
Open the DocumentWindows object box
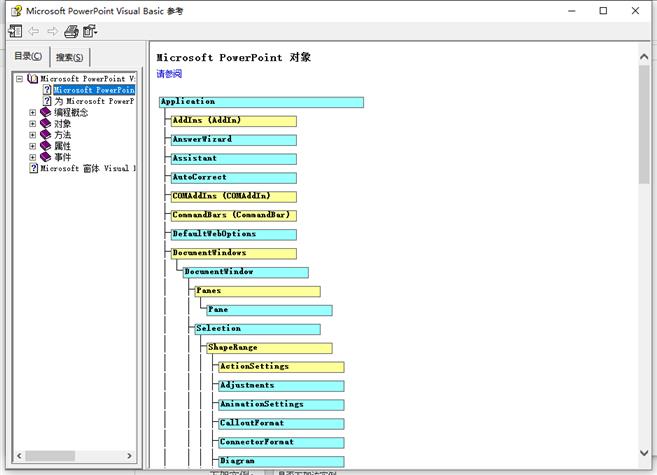tap(234, 253)
